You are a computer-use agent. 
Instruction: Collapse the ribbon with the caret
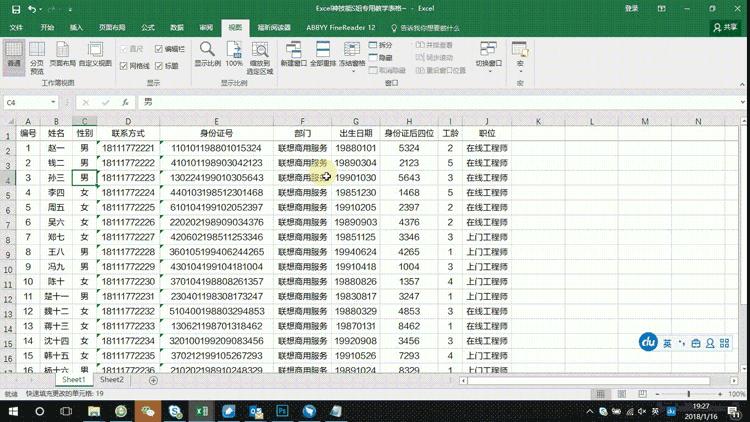tap(742, 84)
